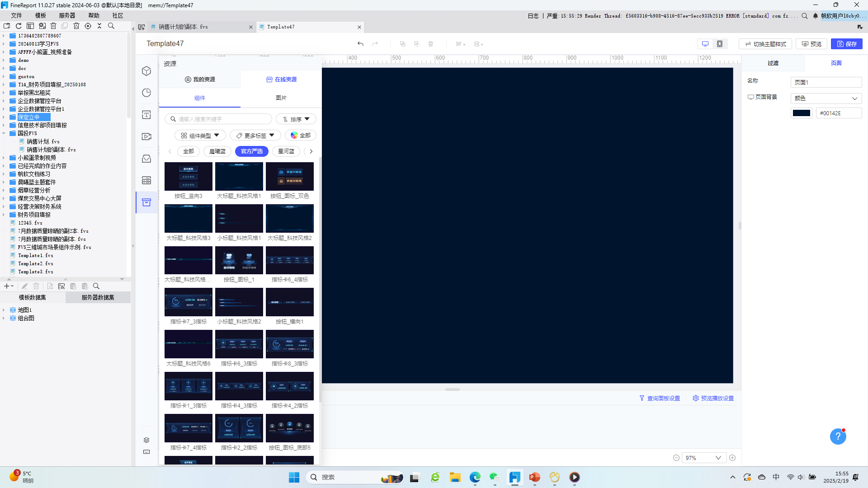Switch to 我的资源 tab

click(200, 80)
